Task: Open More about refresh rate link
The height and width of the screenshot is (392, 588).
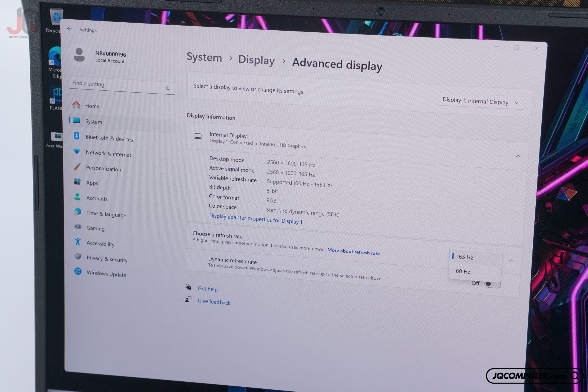Action: coord(354,252)
